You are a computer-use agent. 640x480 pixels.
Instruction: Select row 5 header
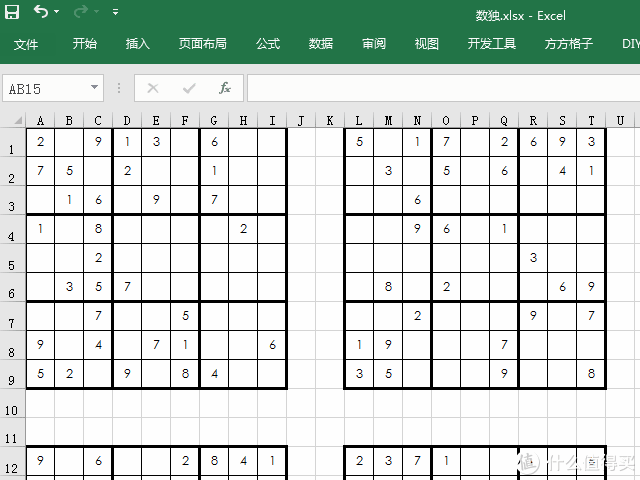coord(12,258)
